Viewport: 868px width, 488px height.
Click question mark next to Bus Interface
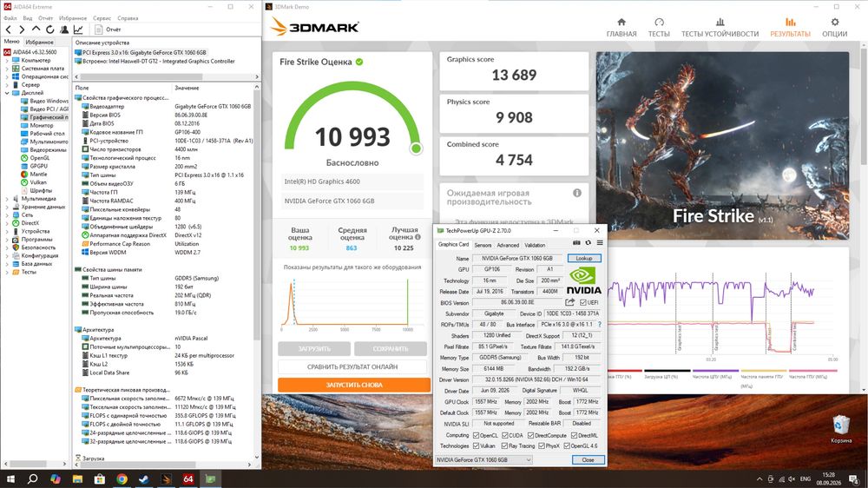(600, 325)
